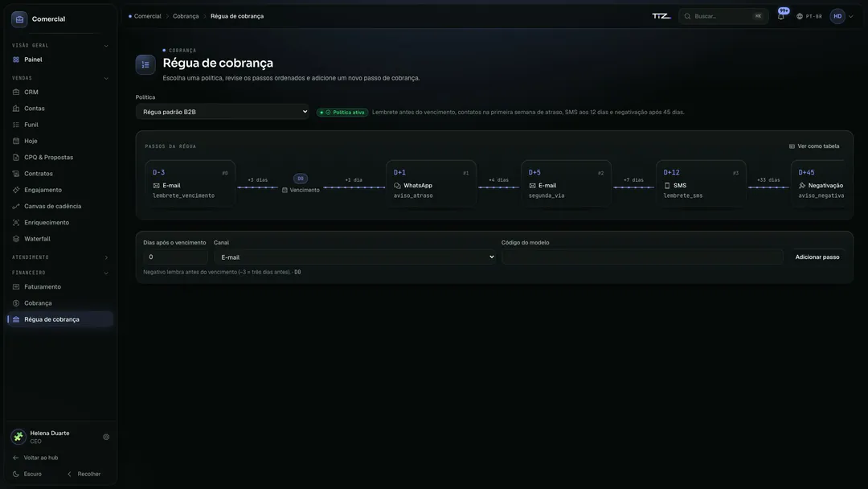Click the Contratos sidebar icon
This screenshot has height=489, width=868.
tap(16, 174)
